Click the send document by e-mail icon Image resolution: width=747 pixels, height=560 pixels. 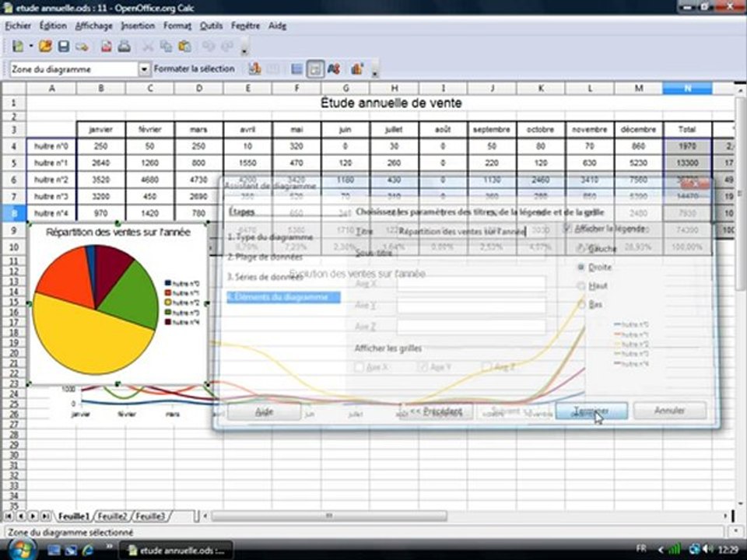coord(82,47)
